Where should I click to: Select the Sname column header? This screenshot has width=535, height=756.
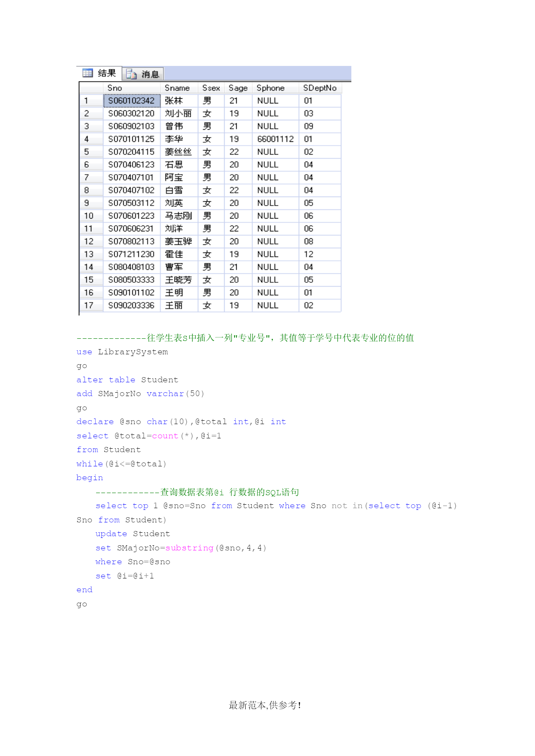tap(179, 88)
